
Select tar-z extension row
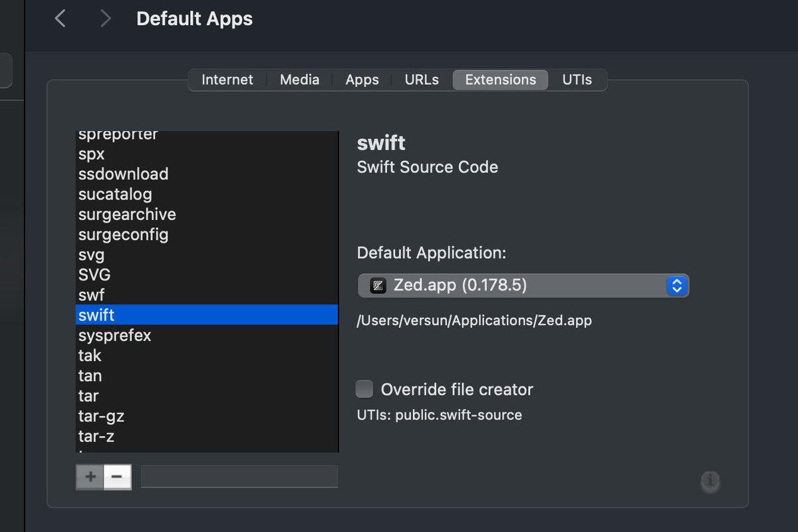point(207,436)
